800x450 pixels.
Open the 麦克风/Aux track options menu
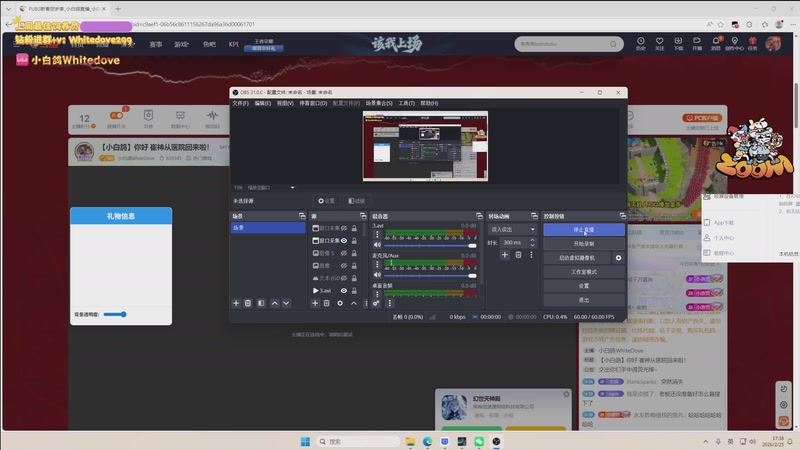tap(377, 264)
